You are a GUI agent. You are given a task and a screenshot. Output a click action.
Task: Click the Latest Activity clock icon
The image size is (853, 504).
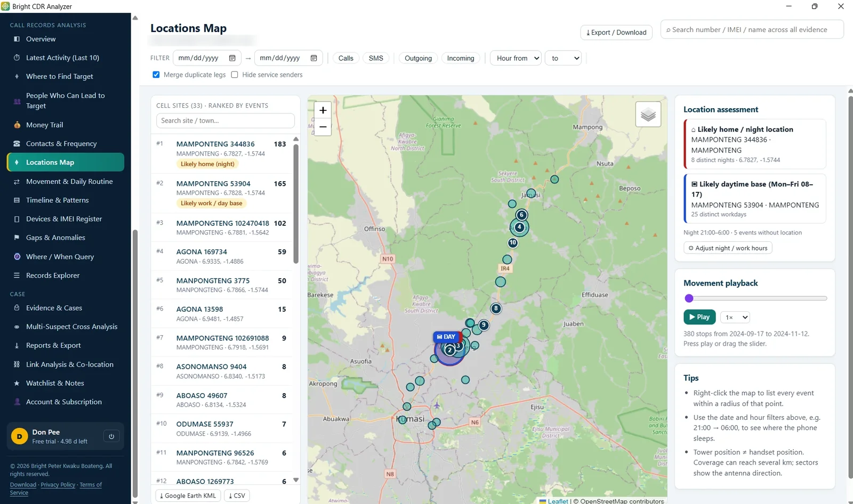[x=17, y=58]
